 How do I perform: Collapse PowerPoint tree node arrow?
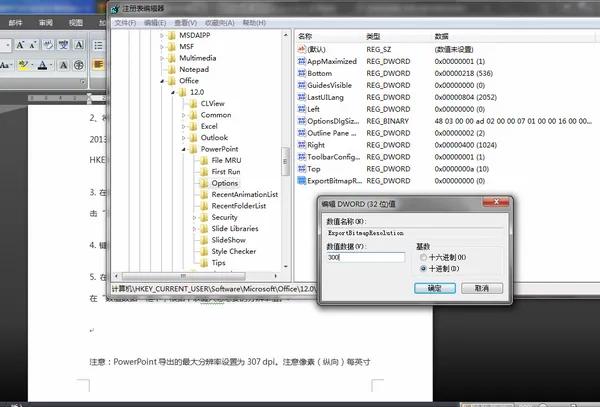pos(183,150)
